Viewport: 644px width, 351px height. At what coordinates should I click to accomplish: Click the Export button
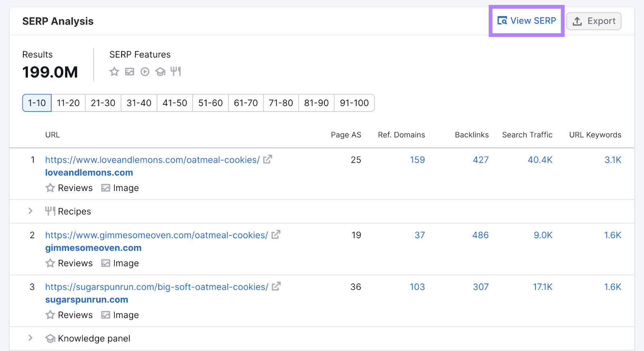tap(594, 21)
